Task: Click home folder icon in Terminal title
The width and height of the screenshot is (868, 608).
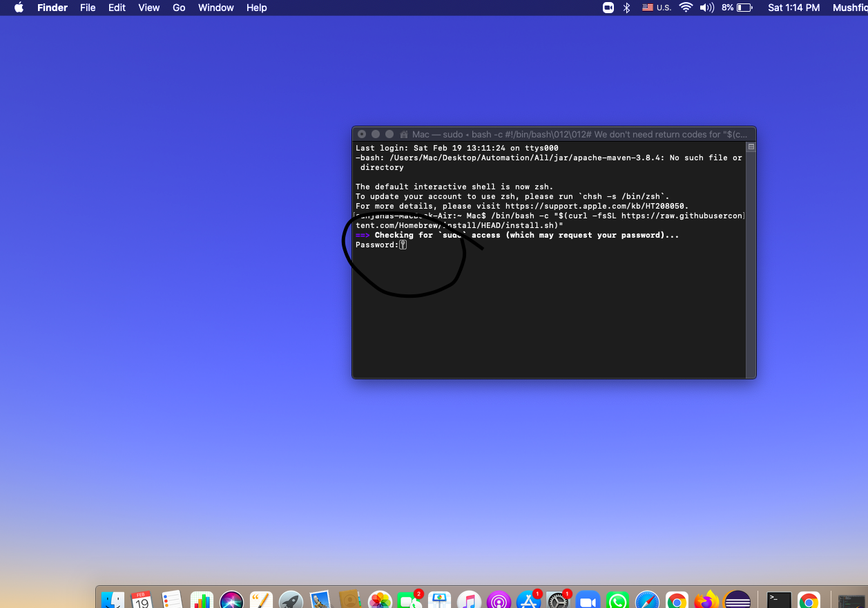Action: [404, 134]
